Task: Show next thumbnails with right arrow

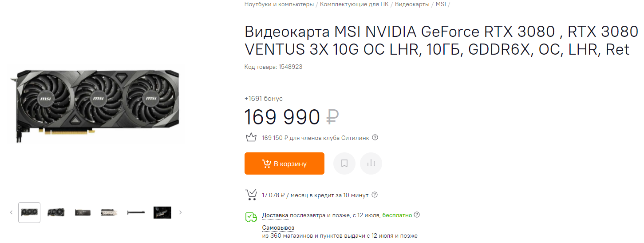Action: 181,212
